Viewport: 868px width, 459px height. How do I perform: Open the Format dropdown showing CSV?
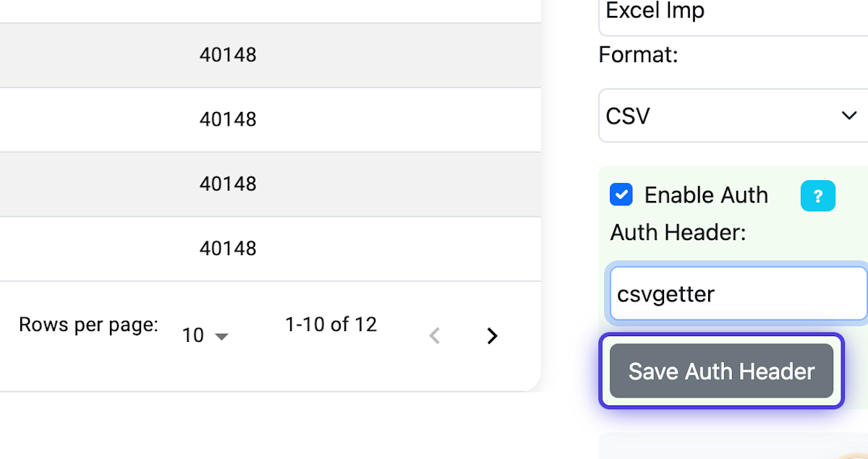point(733,115)
